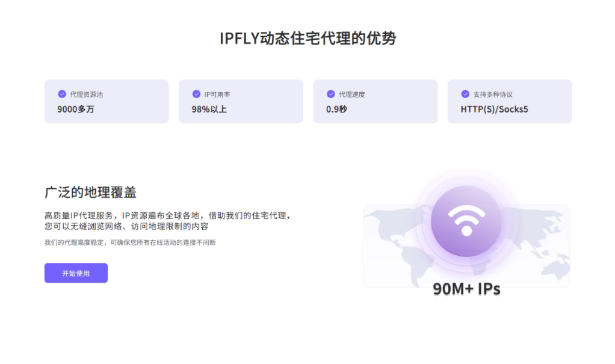Select the 支持多种协议 stat card

(510, 101)
